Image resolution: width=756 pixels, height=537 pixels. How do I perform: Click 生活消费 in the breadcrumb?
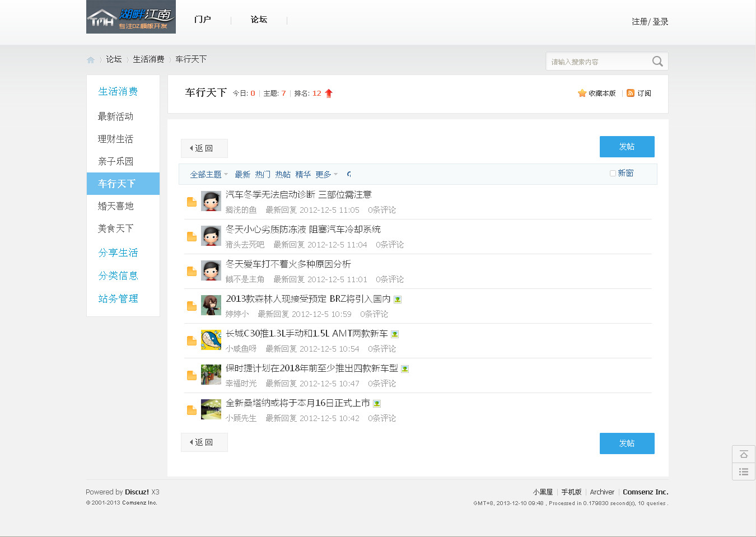(148, 59)
